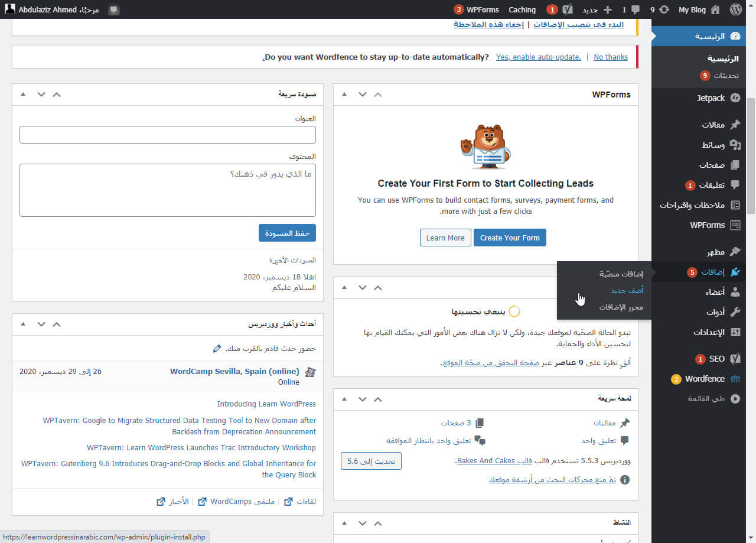Viewport: 756px width, 543px height.
Task: Click the pencil edit location icon
Action: 217,349
